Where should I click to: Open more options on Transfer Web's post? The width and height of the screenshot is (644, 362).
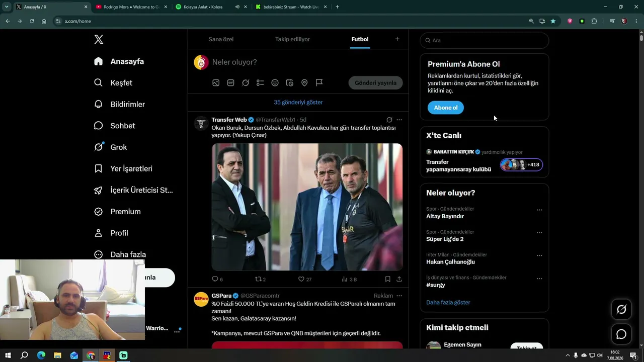point(399,120)
